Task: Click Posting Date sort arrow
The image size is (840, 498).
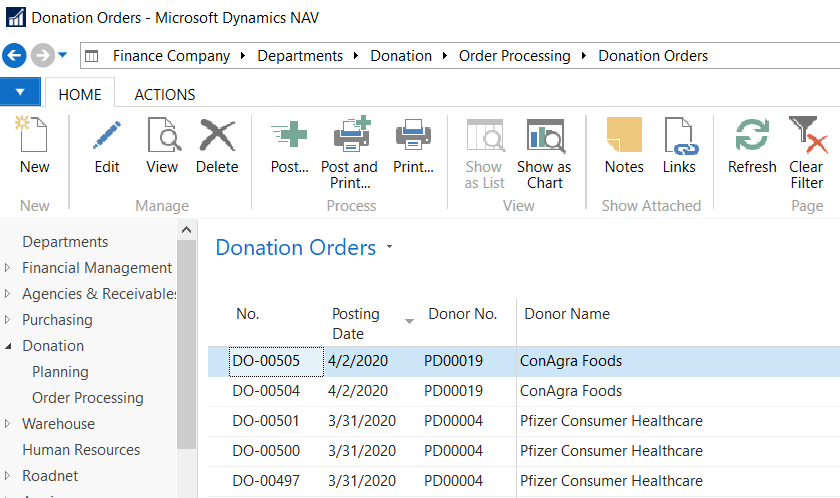Action: (x=409, y=321)
